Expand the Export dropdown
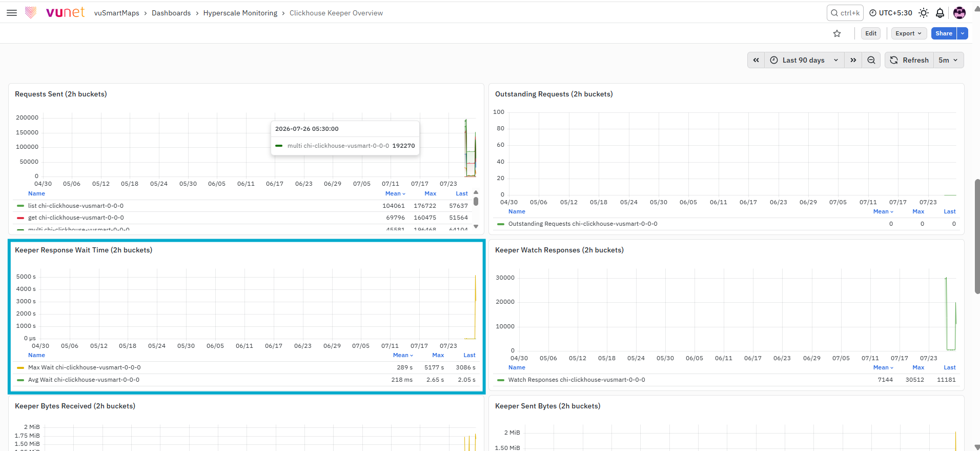Viewport: 980px width, 451px height. pos(909,33)
